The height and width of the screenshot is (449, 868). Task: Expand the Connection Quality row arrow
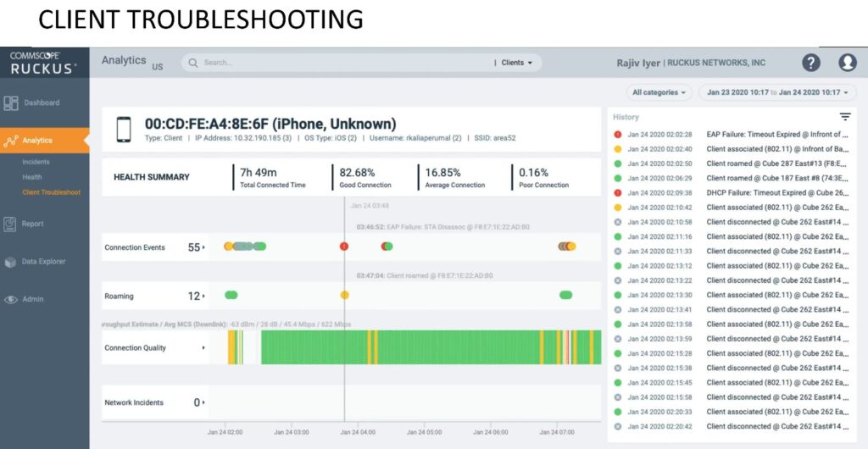click(203, 348)
